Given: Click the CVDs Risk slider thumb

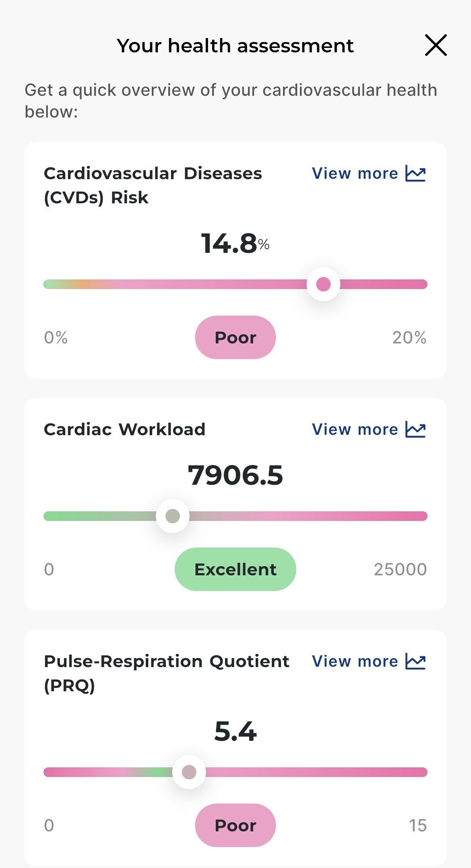Looking at the screenshot, I should 323,284.
